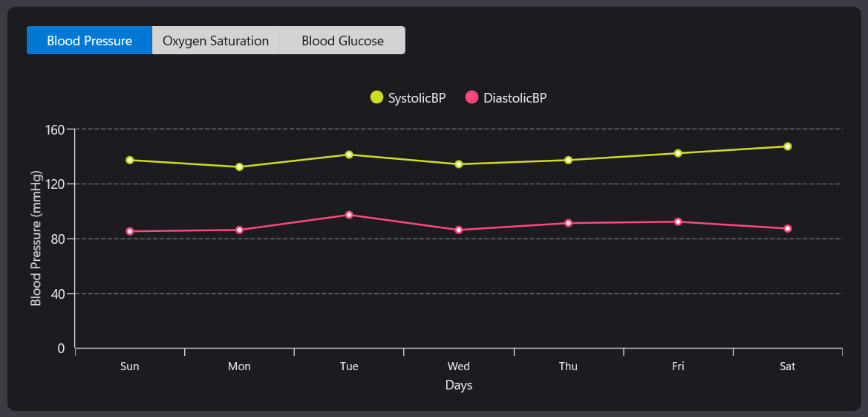Click Tuesday's diastolic peak marker
Image resolution: width=868 pixels, height=417 pixels.
pos(349,215)
